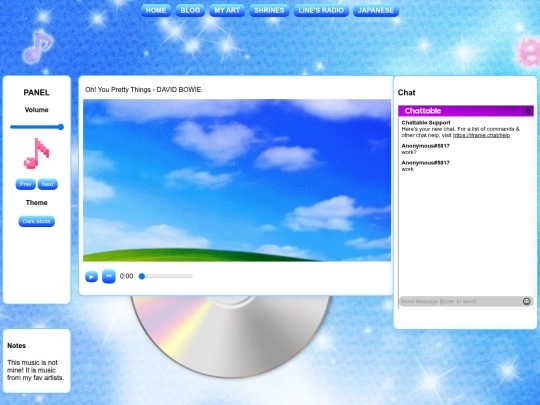Click the purple music note decoration icon

(x=38, y=47)
